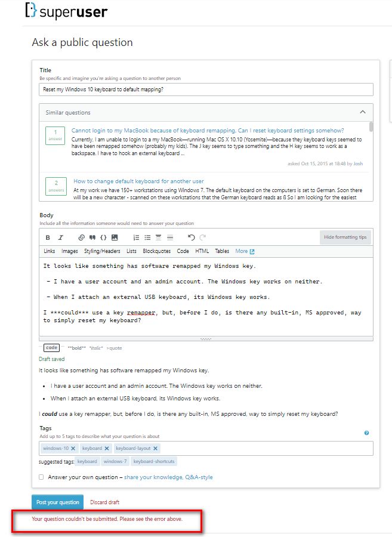Image resolution: width=392 pixels, height=537 pixels.
Task: Click Hide formatting tips button
Action: 345,237
